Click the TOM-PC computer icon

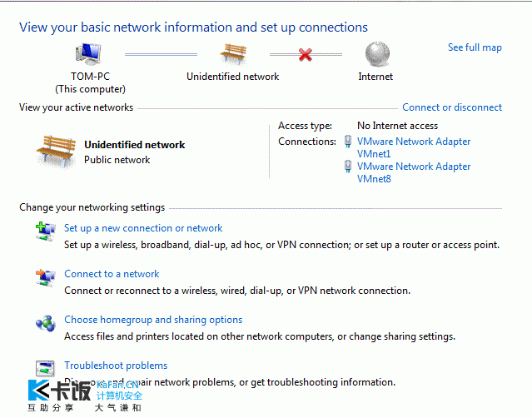[x=88, y=54]
